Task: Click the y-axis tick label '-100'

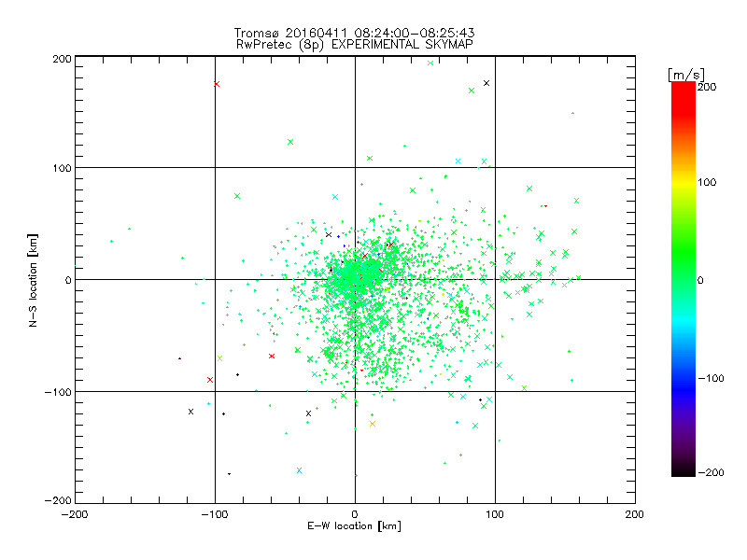Action: 58,391
